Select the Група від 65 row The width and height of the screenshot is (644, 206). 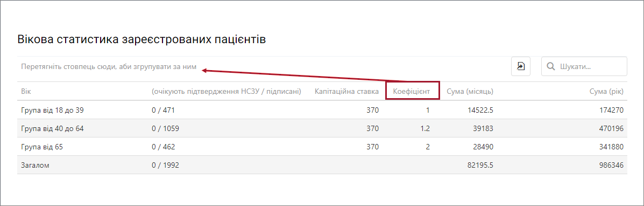(x=322, y=147)
